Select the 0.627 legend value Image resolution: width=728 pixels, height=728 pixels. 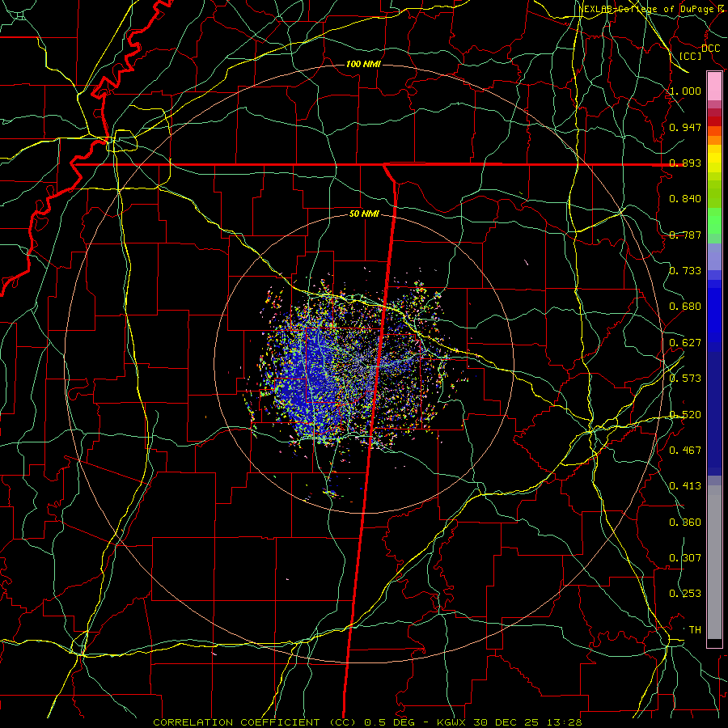pyautogui.click(x=685, y=343)
